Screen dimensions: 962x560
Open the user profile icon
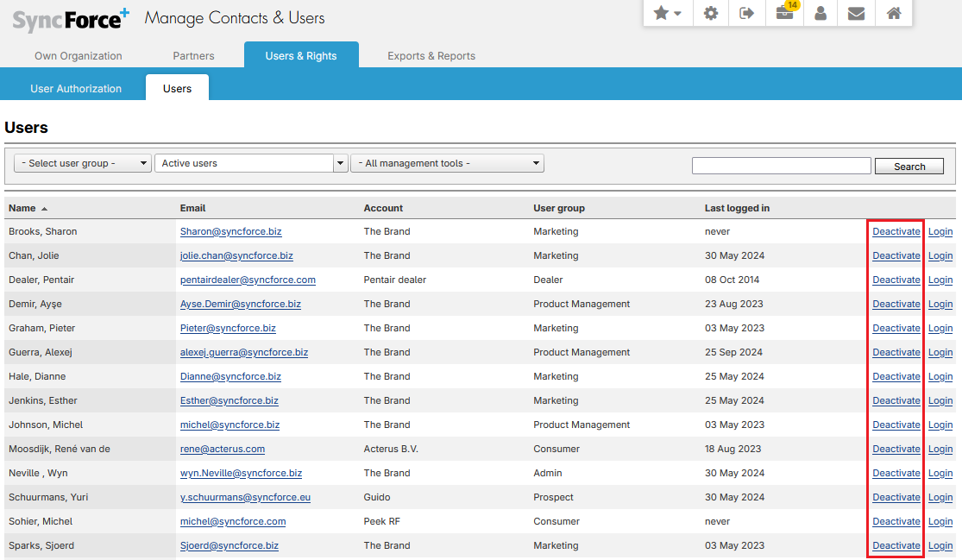(x=821, y=14)
